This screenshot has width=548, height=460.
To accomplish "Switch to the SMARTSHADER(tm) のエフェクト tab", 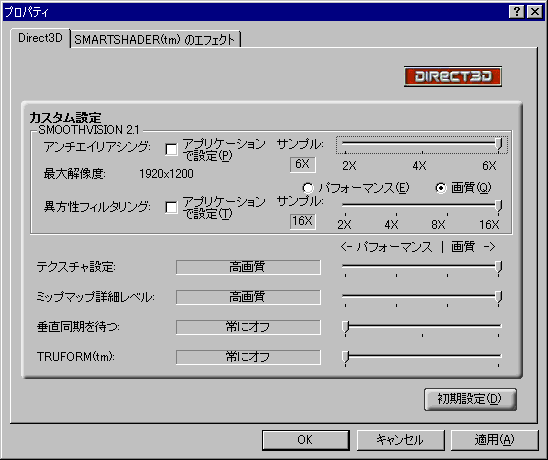I will click(x=155, y=39).
